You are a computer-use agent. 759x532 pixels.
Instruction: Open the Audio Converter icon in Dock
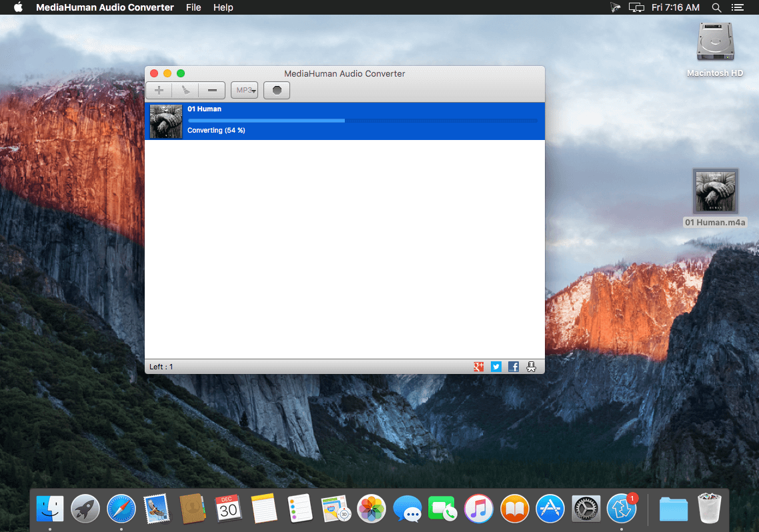pos(622,509)
